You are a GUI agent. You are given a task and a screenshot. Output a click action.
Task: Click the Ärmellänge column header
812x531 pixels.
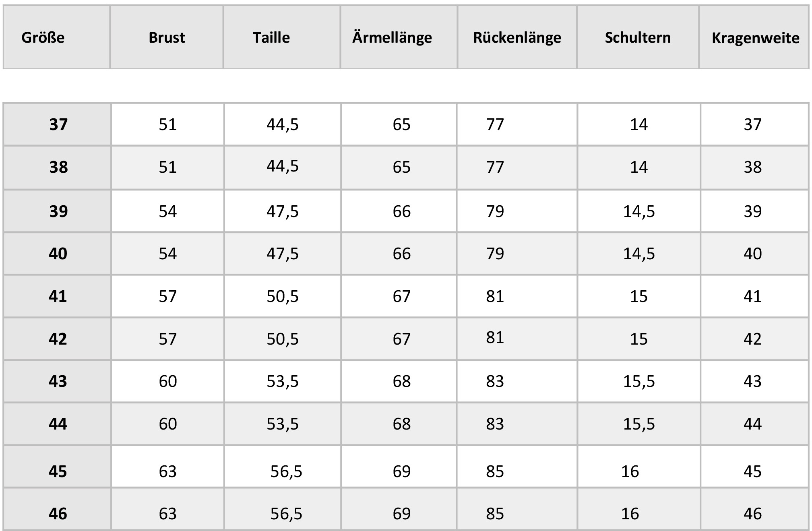pyautogui.click(x=392, y=37)
